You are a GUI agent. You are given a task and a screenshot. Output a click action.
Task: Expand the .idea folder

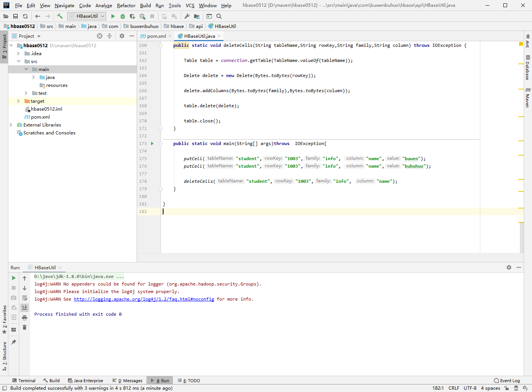(x=19, y=53)
